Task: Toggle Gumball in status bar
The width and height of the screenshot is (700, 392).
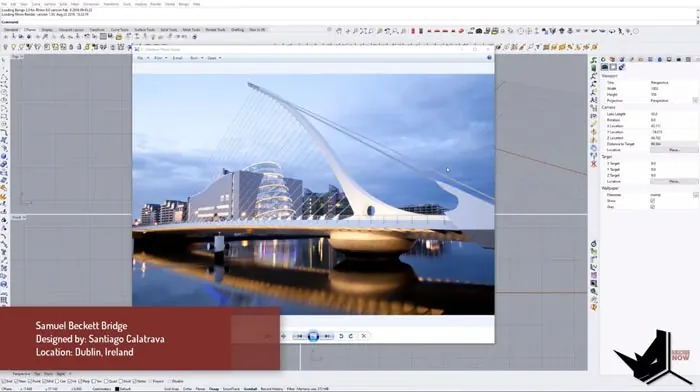Action: pyautogui.click(x=250, y=389)
